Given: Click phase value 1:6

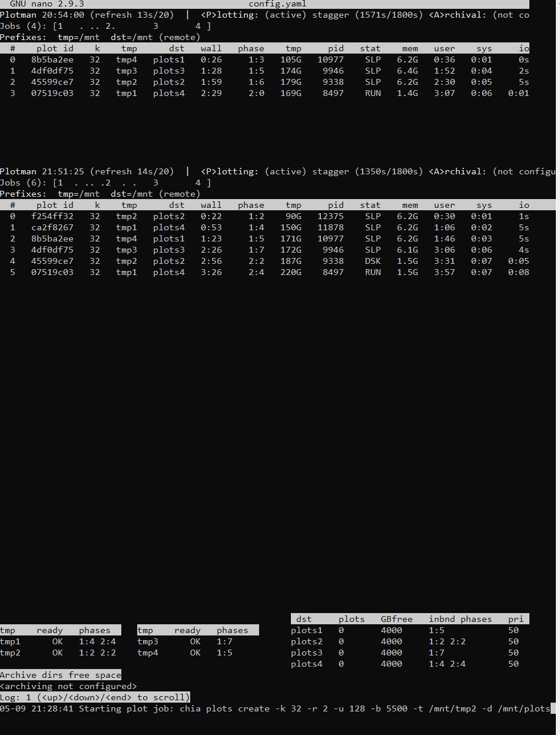Looking at the screenshot, I should pyautogui.click(x=256, y=82).
